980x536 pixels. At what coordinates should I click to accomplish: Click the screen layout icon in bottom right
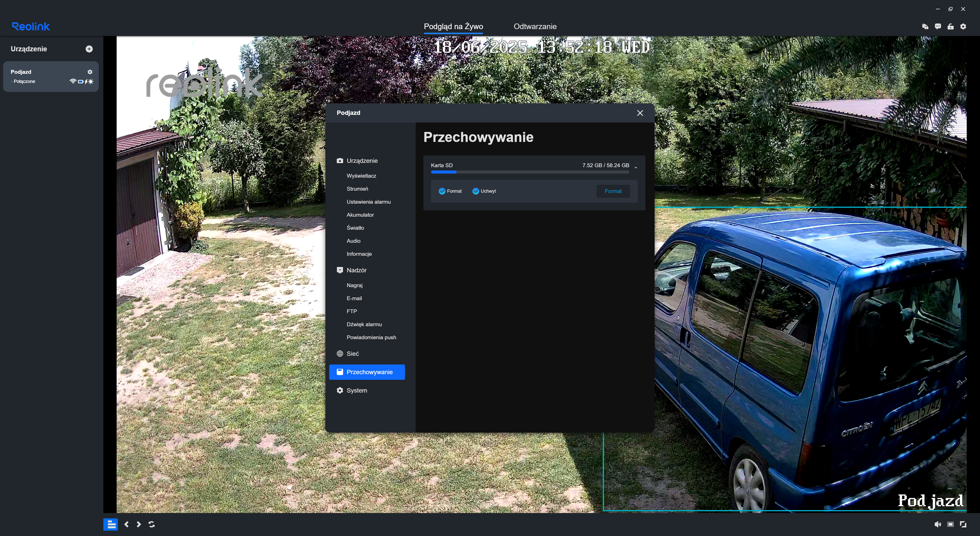point(950,524)
